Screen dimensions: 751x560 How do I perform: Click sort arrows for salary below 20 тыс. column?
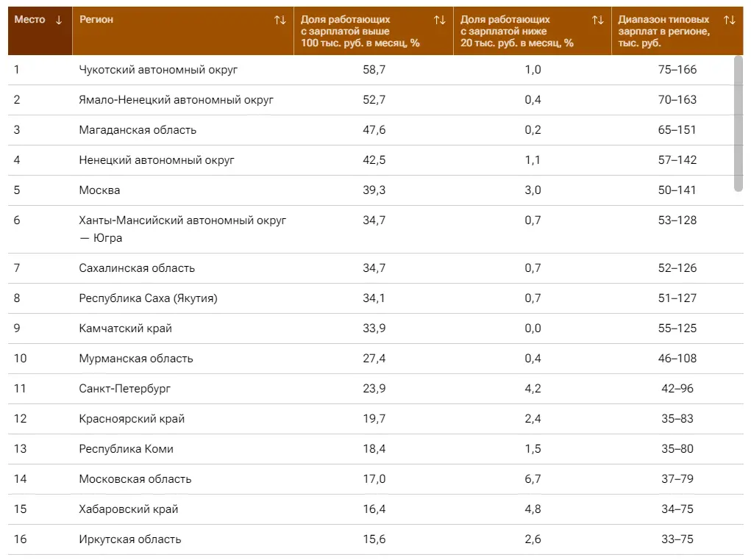(x=598, y=20)
